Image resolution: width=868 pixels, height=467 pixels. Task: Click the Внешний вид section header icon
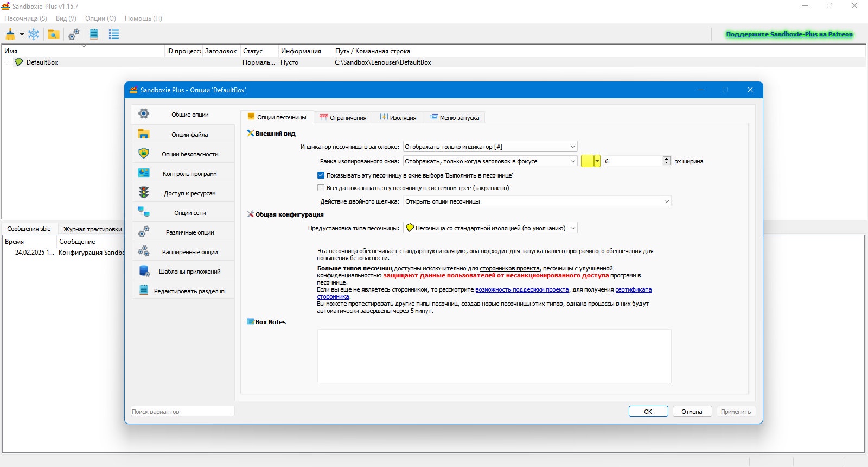(x=251, y=133)
